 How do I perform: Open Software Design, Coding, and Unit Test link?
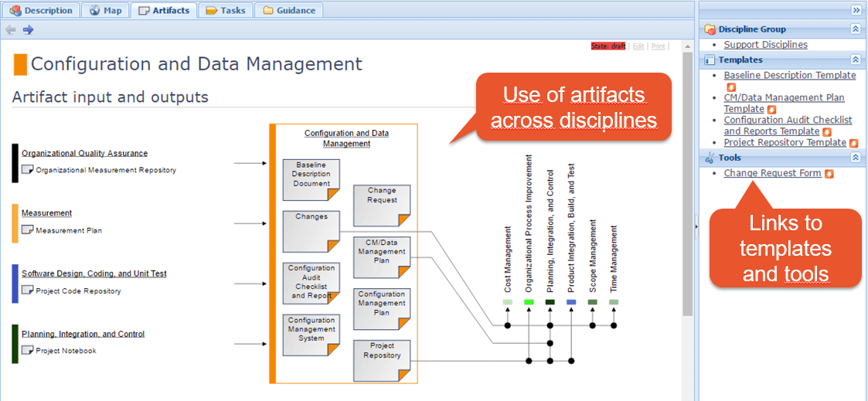pos(94,274)
